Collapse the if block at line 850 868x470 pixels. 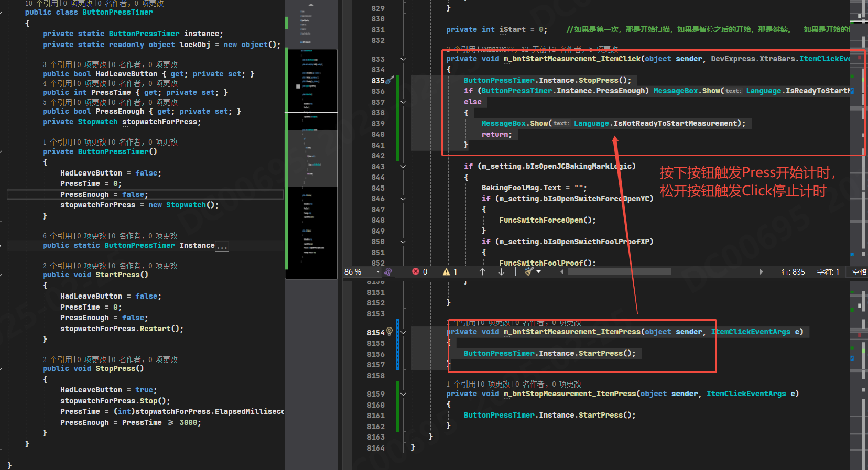coord(403,242)
